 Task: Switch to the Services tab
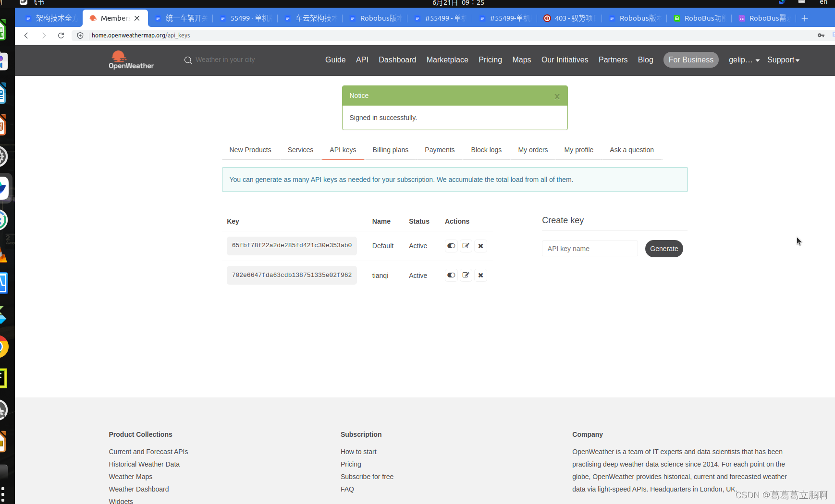(x=300, y=150)
